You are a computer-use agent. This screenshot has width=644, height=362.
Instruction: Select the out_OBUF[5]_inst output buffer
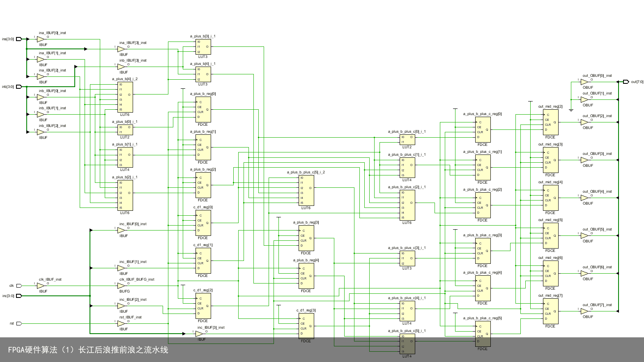tap(584, 235)
